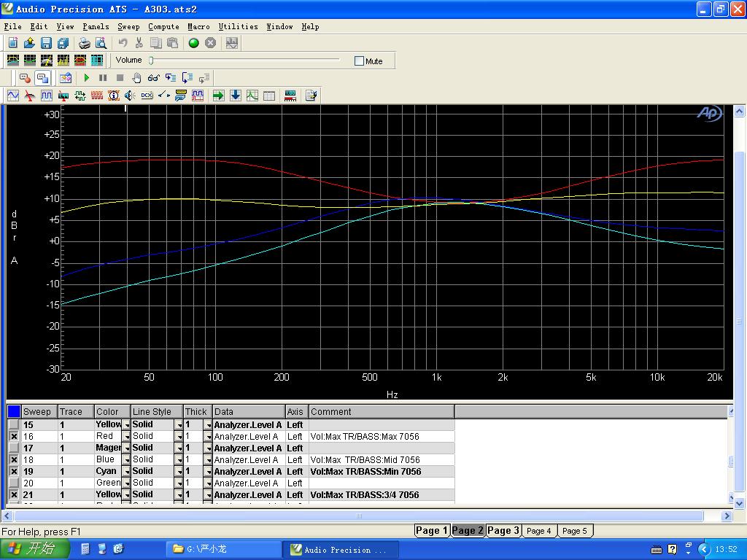Switch to the Page 3 tab

point(503,530)
